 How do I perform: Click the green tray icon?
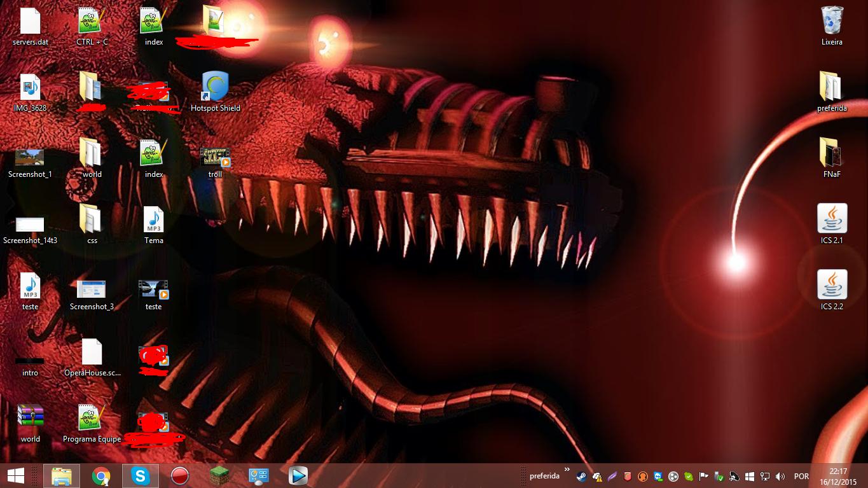[x=688, y=476]
